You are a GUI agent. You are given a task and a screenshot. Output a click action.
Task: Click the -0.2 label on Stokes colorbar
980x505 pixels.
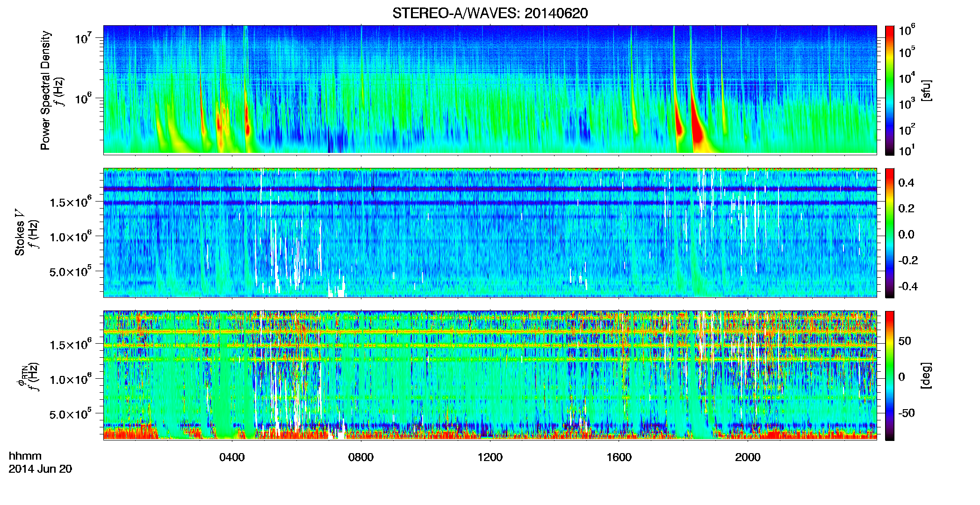pyautogui.click(x=908, y=260)
